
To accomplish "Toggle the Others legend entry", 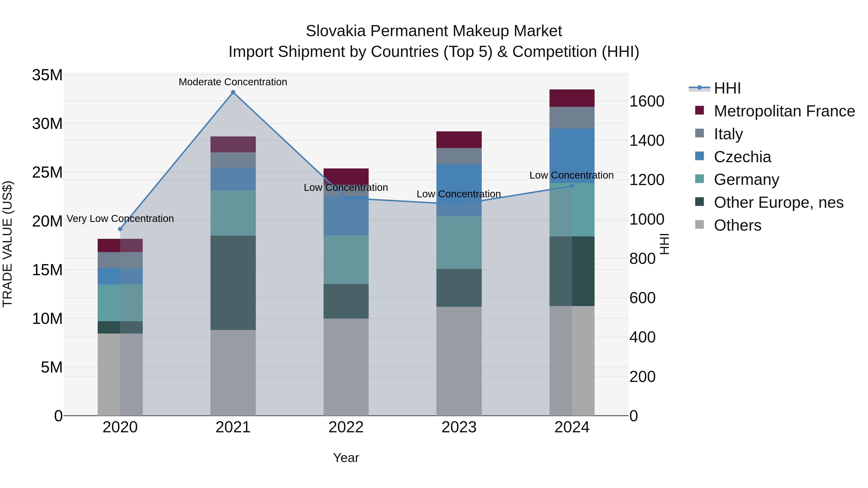I will (728, 225).
